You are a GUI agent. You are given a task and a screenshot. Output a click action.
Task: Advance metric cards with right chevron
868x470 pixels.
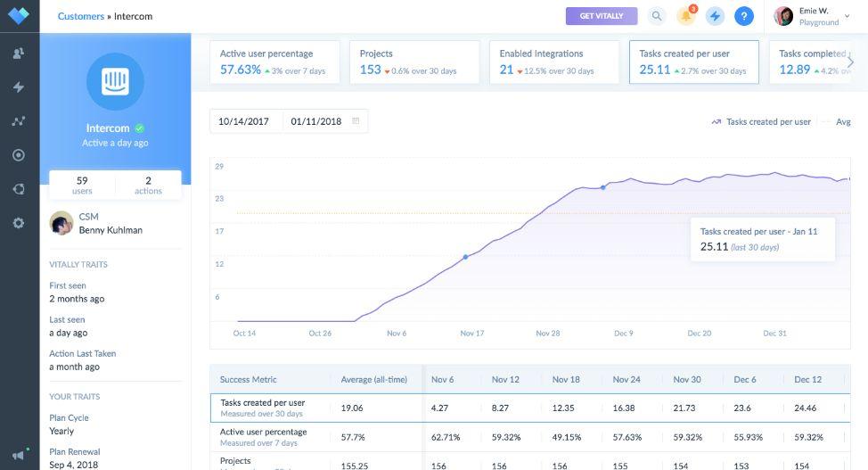click(850, 62)
